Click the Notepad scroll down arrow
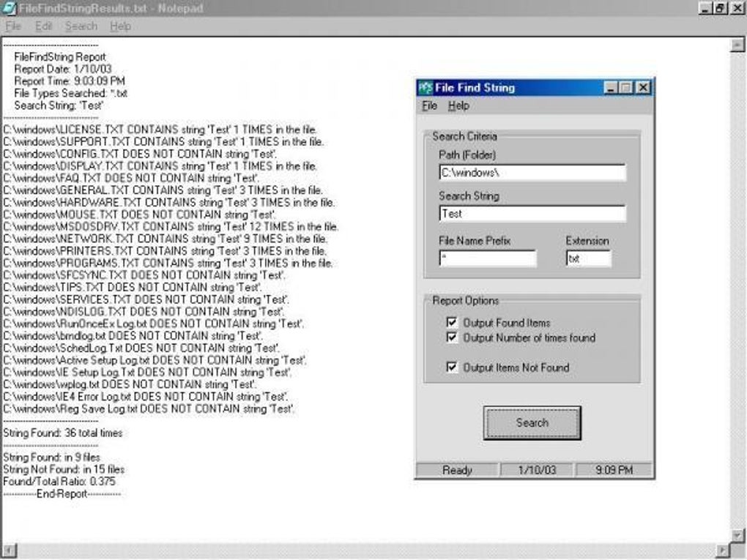747x560 pixels. point(737,535)
